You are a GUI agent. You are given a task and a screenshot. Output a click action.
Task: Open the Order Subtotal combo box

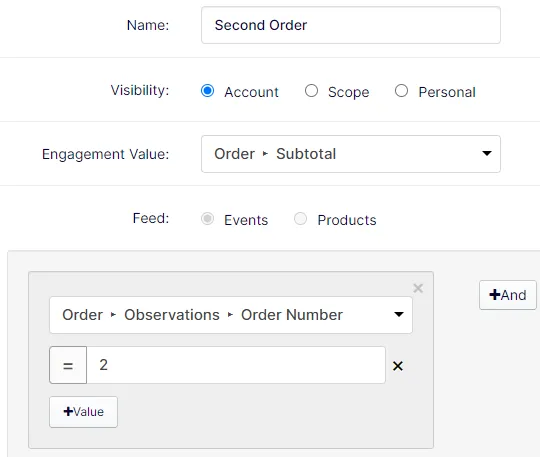351,154
